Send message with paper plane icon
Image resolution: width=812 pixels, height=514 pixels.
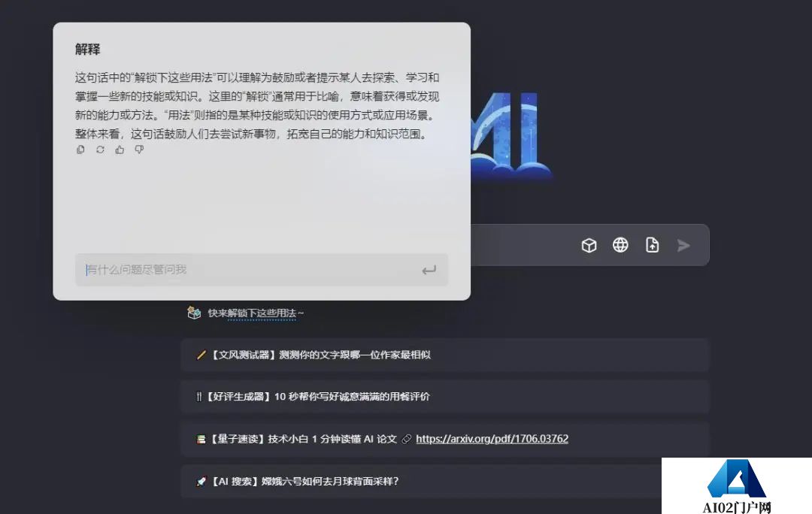[x=683, y=246]
